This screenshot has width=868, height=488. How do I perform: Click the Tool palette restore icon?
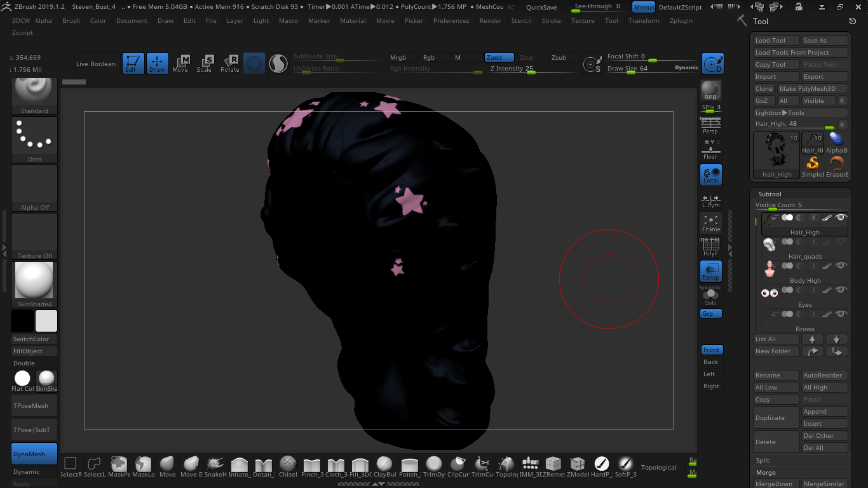[x=852, y=21]
